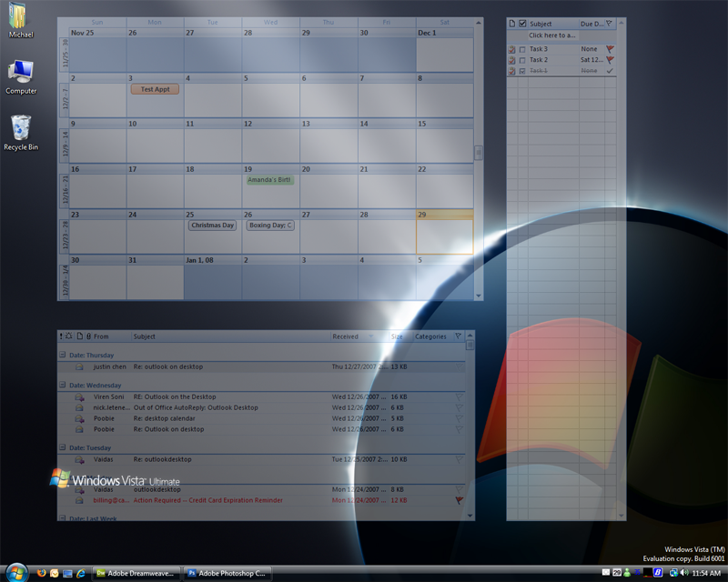728x582 pixels.
Task: Check the Task 2 completion checkbox
Action: [522, 60]
